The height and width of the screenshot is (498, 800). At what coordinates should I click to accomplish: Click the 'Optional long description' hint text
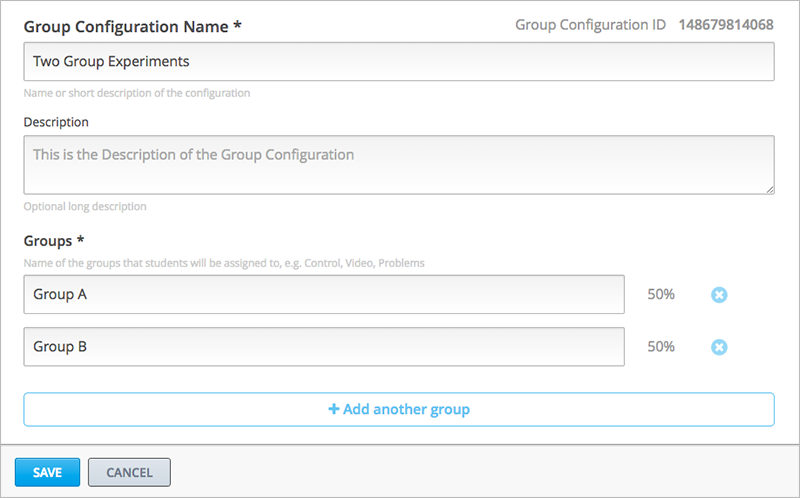(x=85, y=207)
